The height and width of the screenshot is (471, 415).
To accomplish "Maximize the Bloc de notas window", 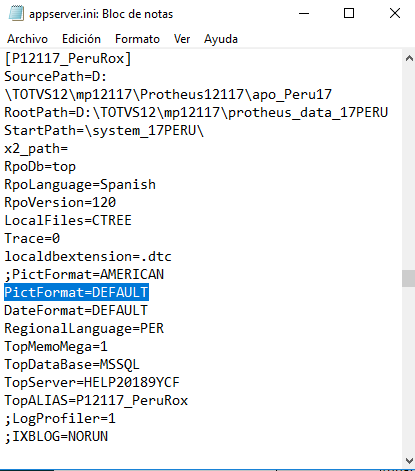I will (349, 13).
